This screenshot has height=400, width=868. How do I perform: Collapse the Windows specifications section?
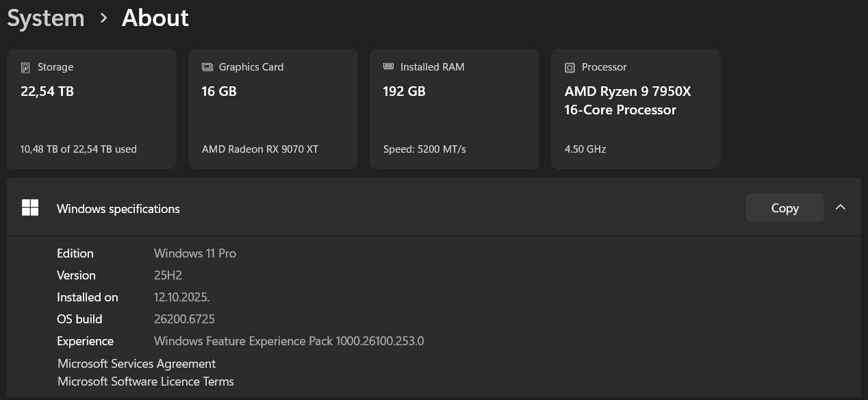pyautogui.click(x=841, y=208)
